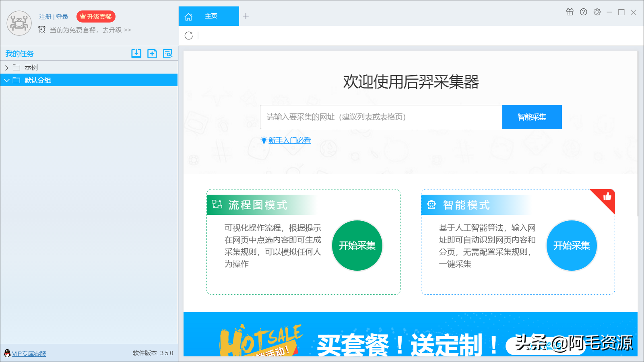Screen dimensions: 644x362
Task: Open the 登录 login link
Action: pos(62,17)
